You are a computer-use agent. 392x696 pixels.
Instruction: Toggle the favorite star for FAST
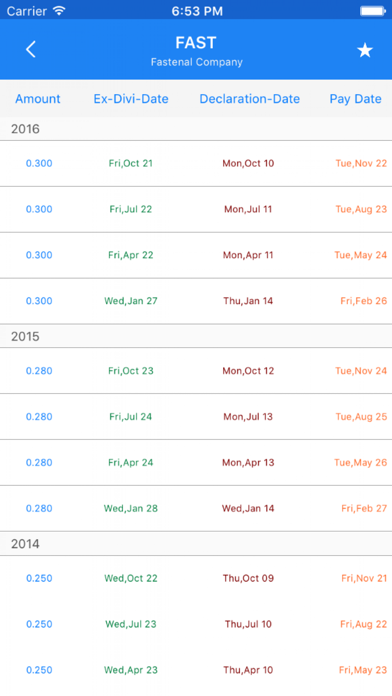click(365, 50)
